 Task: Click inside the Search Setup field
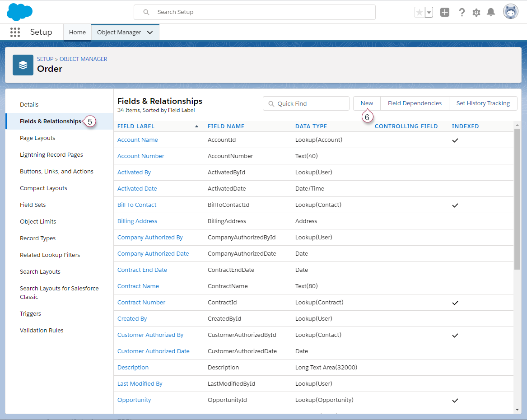[254, 12]
